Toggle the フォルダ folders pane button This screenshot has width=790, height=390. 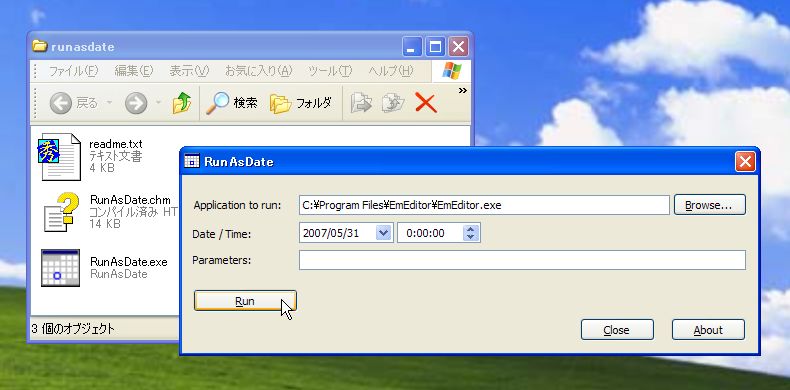301,103
